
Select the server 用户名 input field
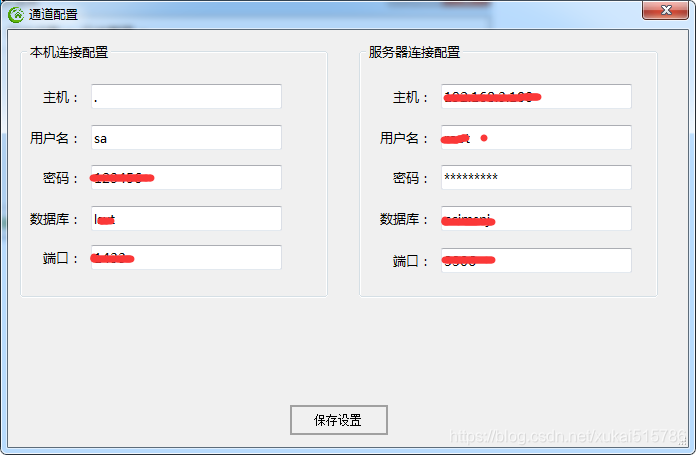tap(536, 137)
